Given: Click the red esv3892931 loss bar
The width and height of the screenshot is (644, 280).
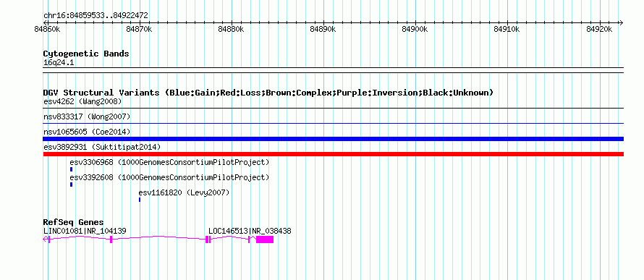Looking at the screenshot, I should [x=333, y=154].
